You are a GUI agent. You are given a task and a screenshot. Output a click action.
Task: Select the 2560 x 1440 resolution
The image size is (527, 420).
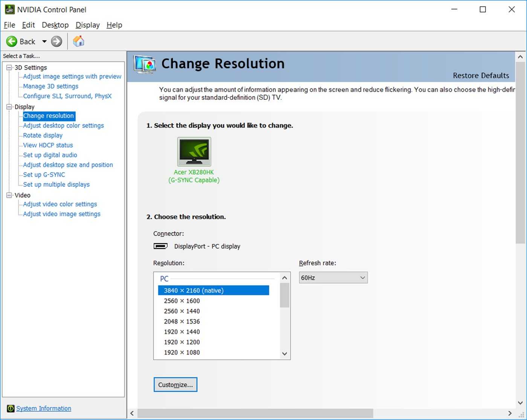click(x=182, y=311)
